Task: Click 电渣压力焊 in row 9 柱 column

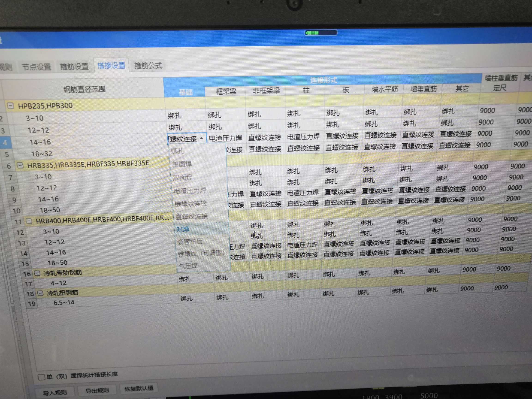Action: [303, 192]
